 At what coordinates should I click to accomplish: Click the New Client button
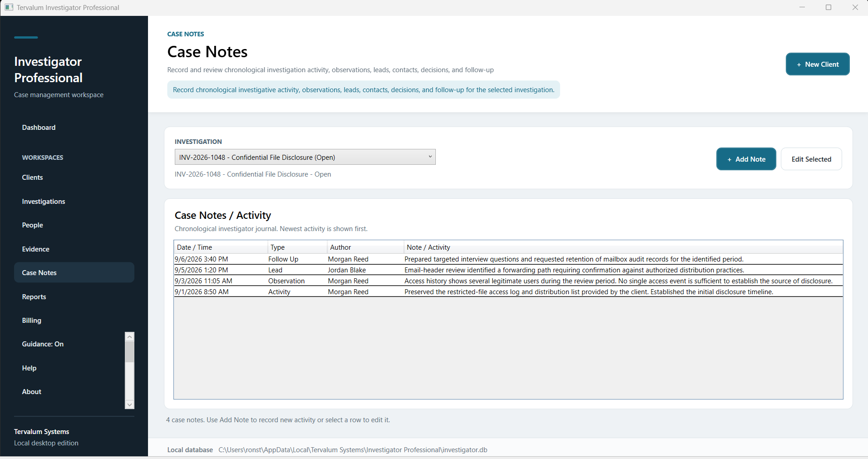[x=818, y=64]
